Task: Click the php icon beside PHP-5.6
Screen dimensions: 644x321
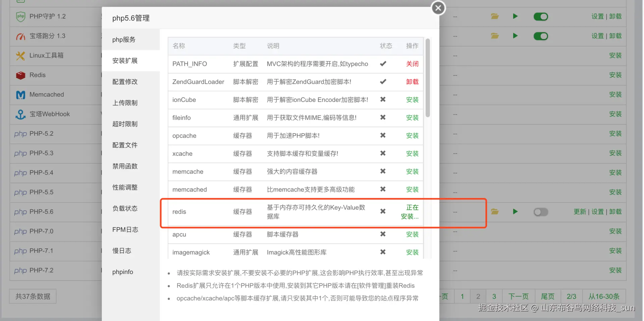Action: (x=20, y=212)
